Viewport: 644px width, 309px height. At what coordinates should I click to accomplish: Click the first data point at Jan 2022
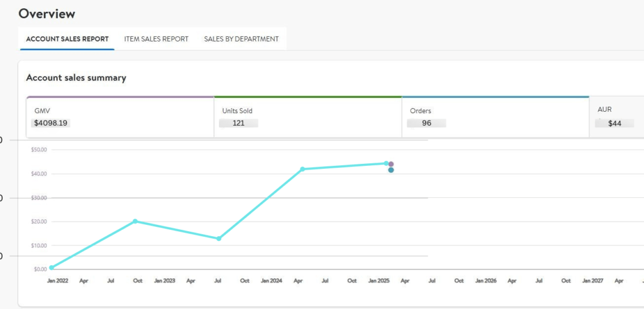51,268
